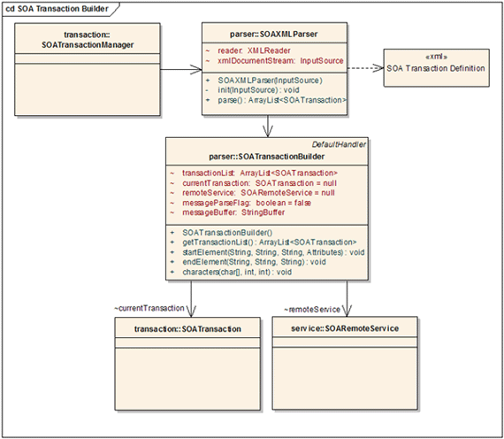Click the parse() method in SOAXMLParser
This screenshot has width=504, height=439.
tap(281, 100)
